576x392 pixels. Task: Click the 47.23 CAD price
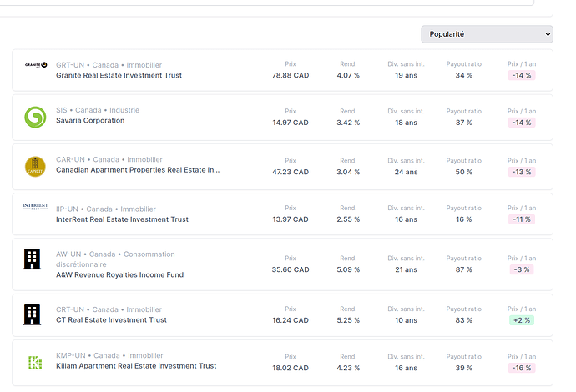pyautogui.click(x=291, y=172)
